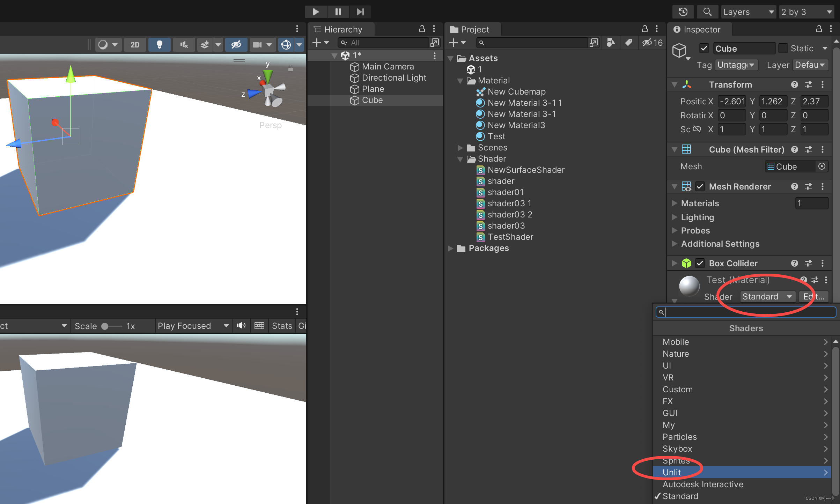Expand the Scenes folder
Screen dimensions: 840x504
[460, 148]
